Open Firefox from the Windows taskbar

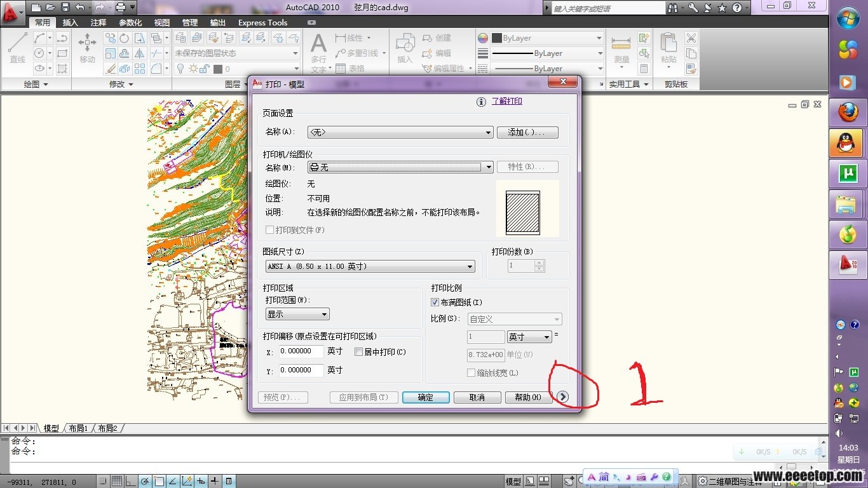[x=848, y=112]
